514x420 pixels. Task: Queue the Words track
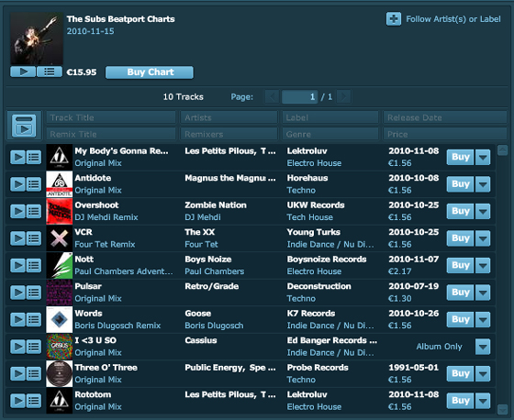click(34, 319)
